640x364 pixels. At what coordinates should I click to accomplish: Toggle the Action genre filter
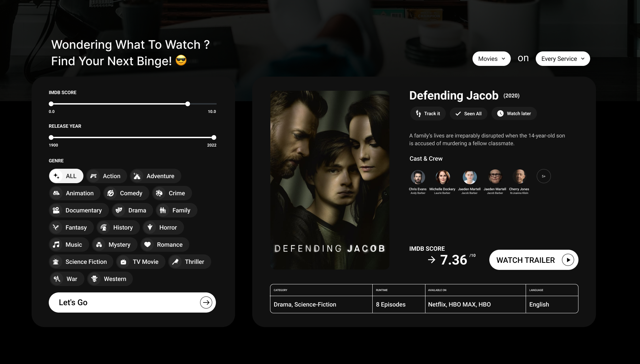[107, 176]
